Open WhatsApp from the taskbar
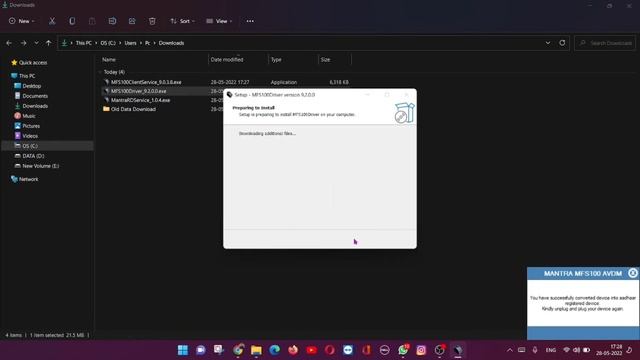 pos(403,350)
